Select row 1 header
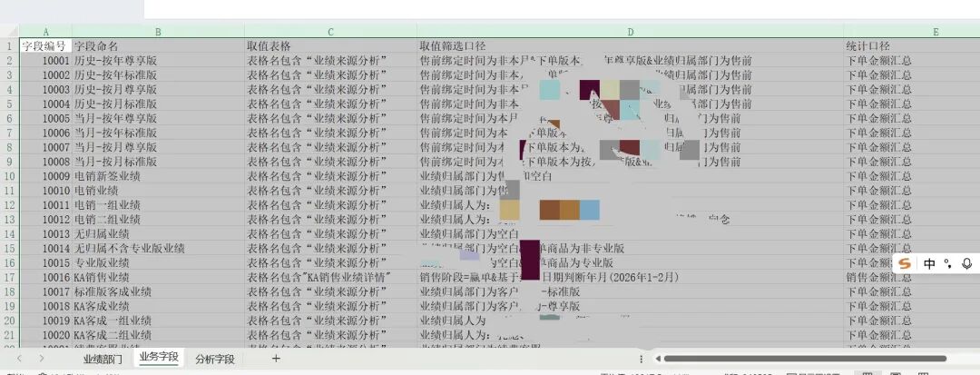 (x=9, y=46)
